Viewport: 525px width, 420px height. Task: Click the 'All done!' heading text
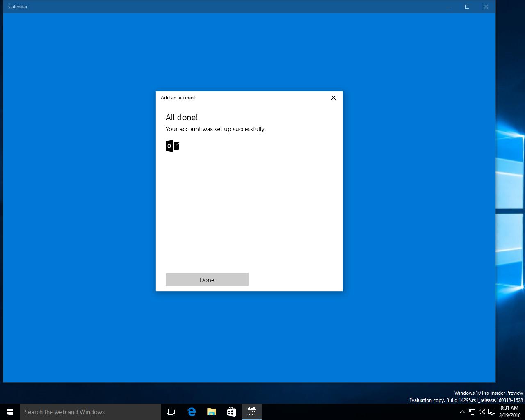click(182, 117)
